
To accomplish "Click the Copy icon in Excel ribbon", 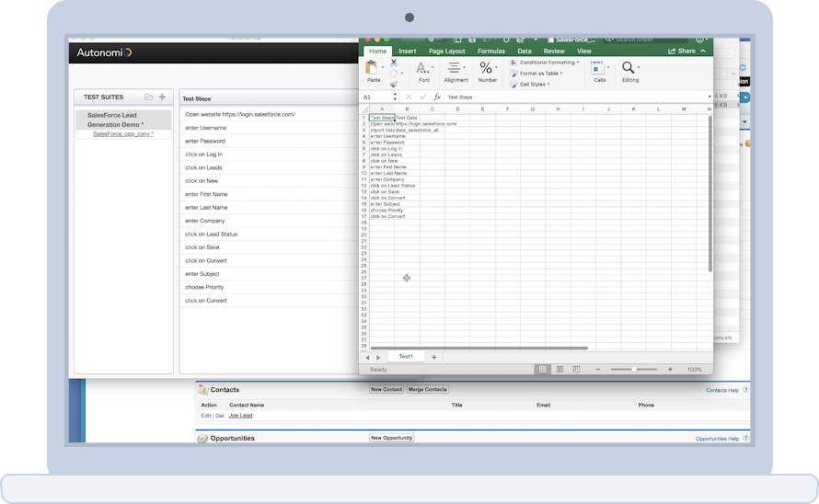I will (394, 74).
